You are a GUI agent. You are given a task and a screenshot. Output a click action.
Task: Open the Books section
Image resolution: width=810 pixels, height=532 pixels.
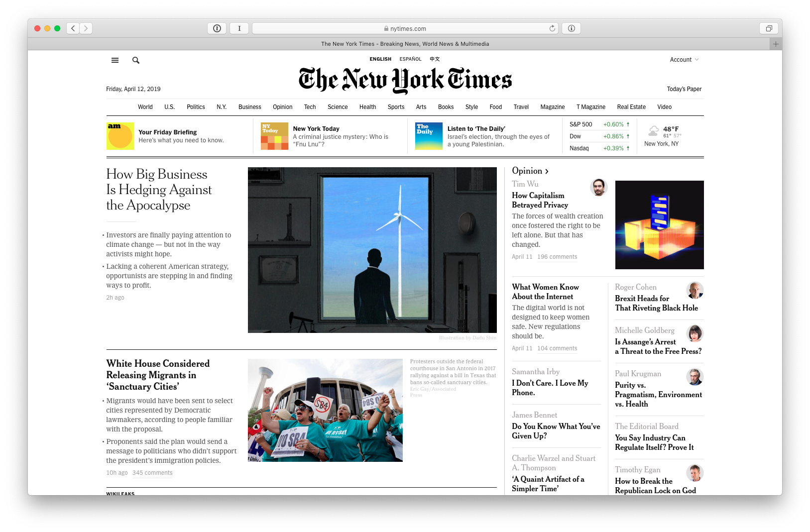point(446,107)
